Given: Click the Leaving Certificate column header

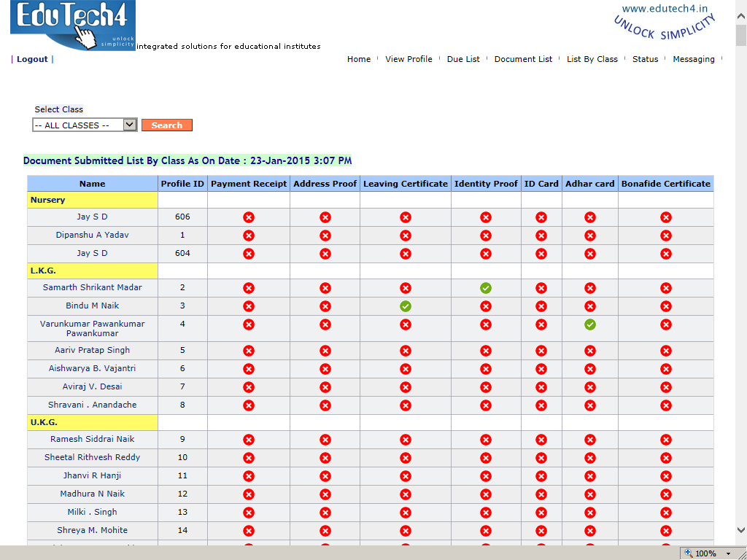Looking at the screenshot, I should coord(406,184).
